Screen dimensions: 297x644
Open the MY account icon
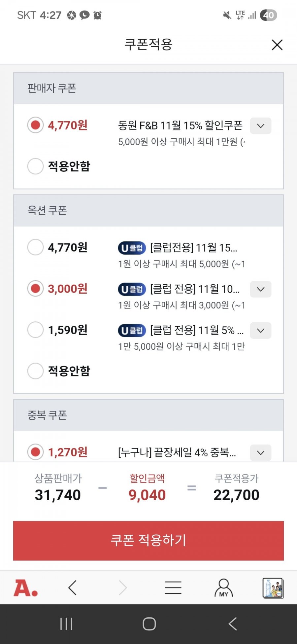point(224,588)
